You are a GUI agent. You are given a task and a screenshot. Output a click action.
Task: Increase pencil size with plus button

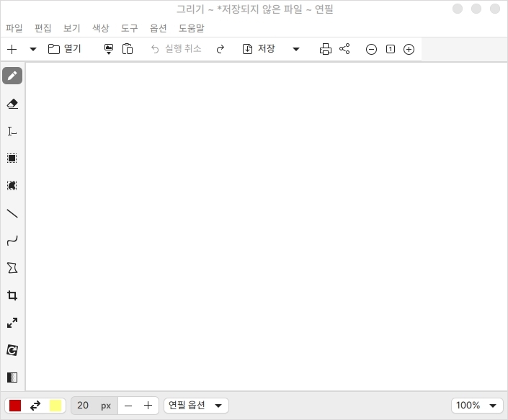(148, 406)
